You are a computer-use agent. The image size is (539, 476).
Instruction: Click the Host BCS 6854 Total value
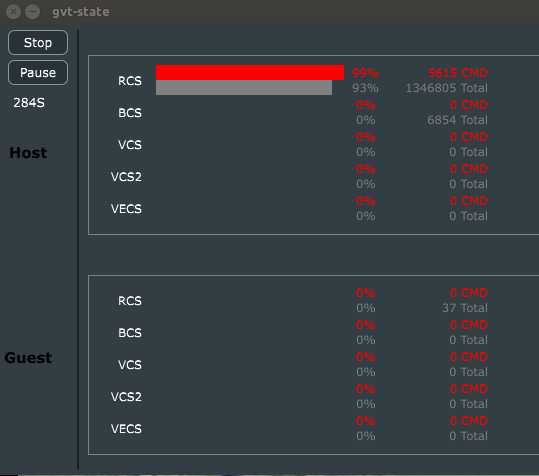pos(458,120)
